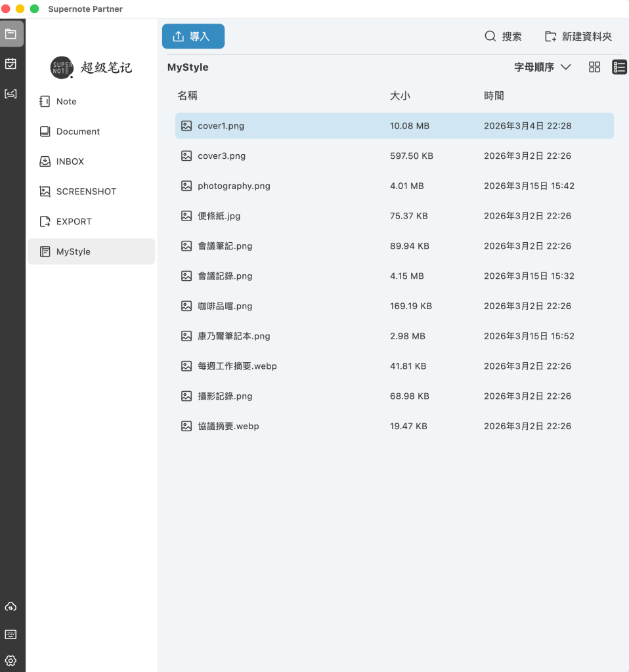Screen dimensions: 629x672
Task: Select file 便條紙.jpg
Action: (395, 216)
